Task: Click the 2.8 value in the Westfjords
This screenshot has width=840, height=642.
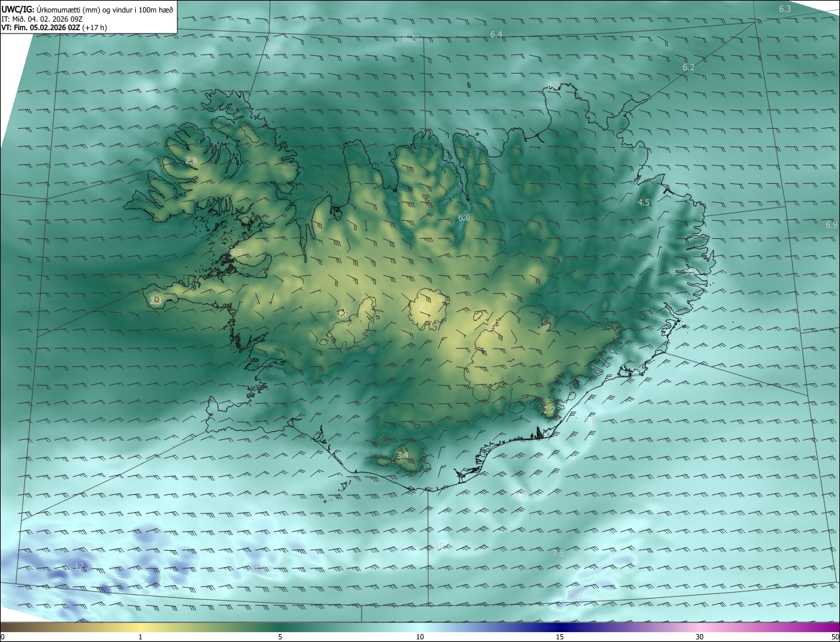Action: pos(191,161)
